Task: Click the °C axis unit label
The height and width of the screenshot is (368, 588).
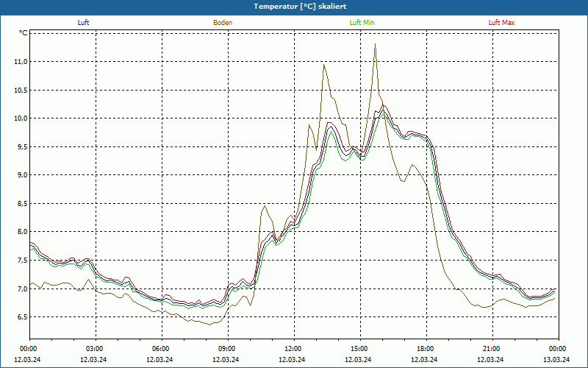Action: pos(24,33)
